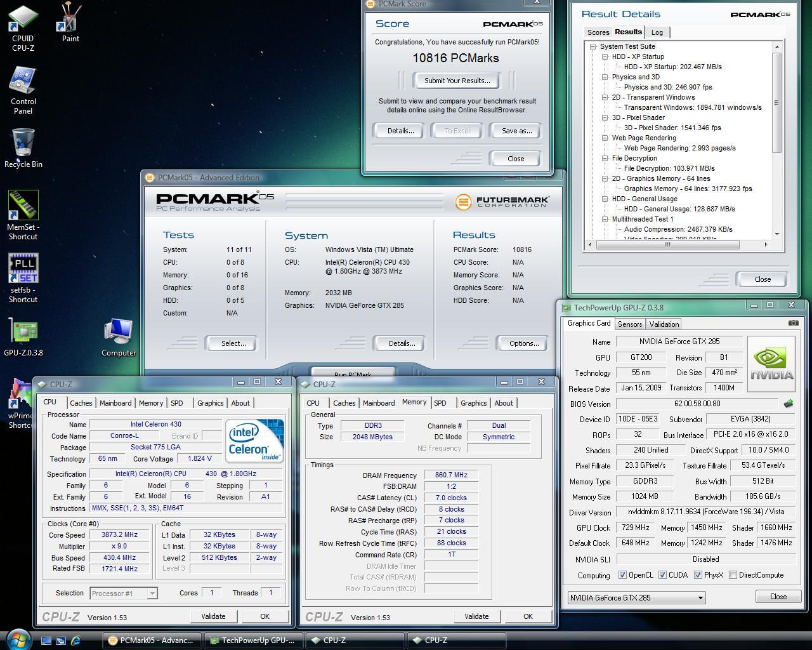Image resolution: width=812 pixels, height=650 pixels.
Task: Click the Result Details horizontal scrollbar
Action: (x=667, y=244)
